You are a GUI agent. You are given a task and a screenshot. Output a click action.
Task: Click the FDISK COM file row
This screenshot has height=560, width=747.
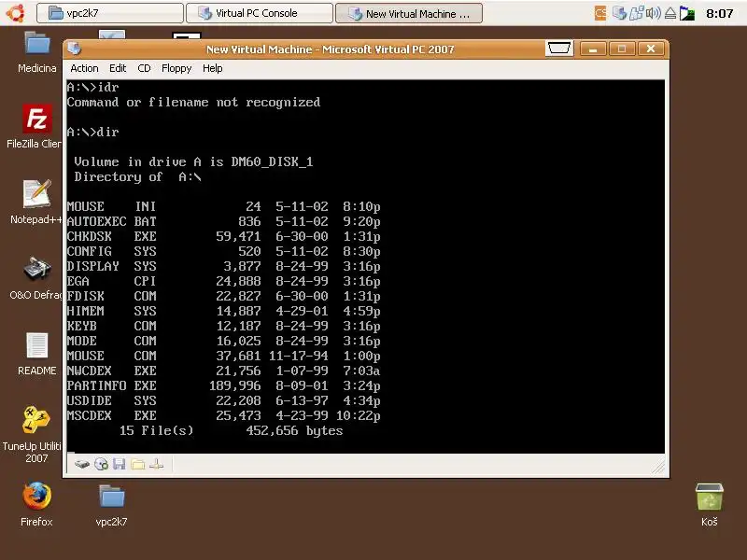tap(223, 296)
